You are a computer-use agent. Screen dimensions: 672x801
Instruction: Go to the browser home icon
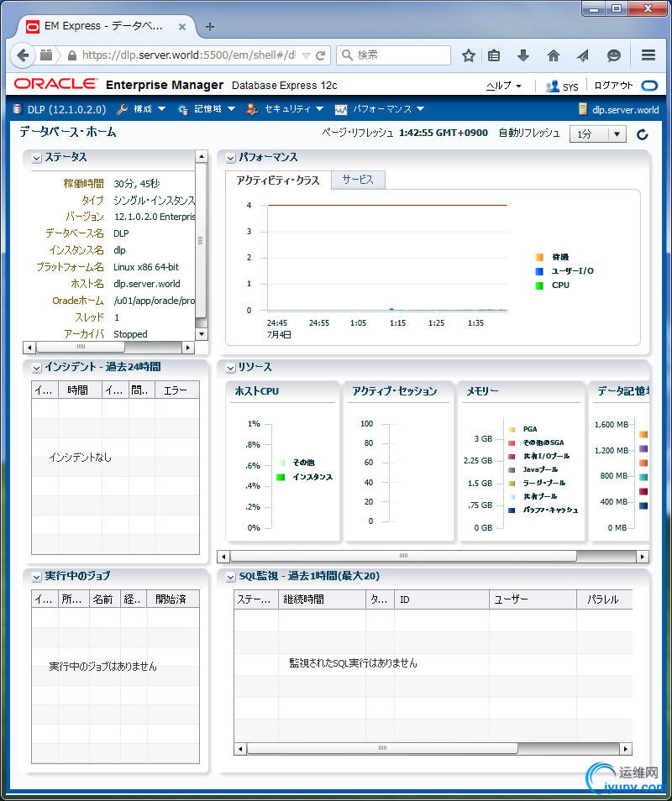pyautogui.click(x=553, y=55)
